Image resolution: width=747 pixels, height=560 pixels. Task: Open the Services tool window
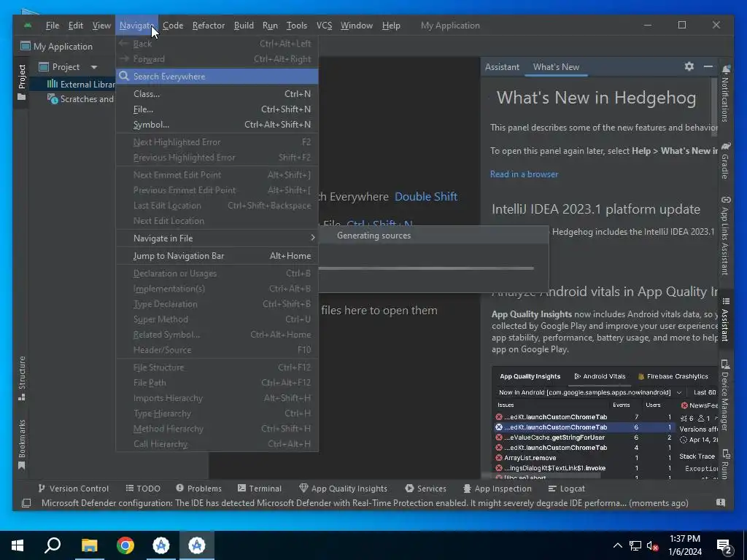tap(425, 489)
